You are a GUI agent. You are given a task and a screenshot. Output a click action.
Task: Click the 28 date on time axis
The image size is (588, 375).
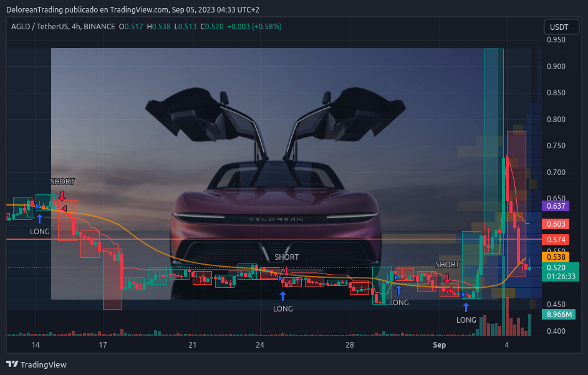350,345
